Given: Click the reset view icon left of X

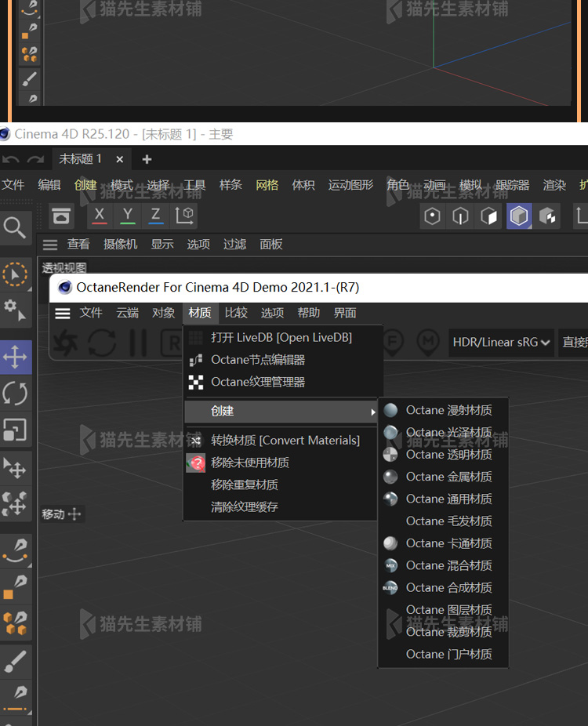Looking at the screenshot, I should tap(61, 216).
